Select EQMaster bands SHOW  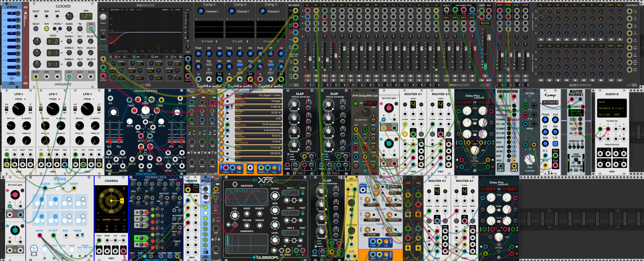178,10
